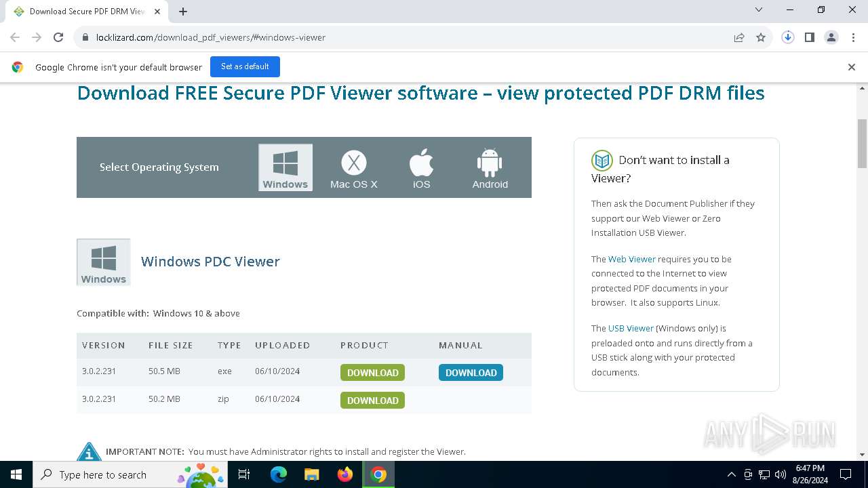Viewport: 868px width, 488px height.
Task: Open the volume control in system tray
Action: coord(781,474)
